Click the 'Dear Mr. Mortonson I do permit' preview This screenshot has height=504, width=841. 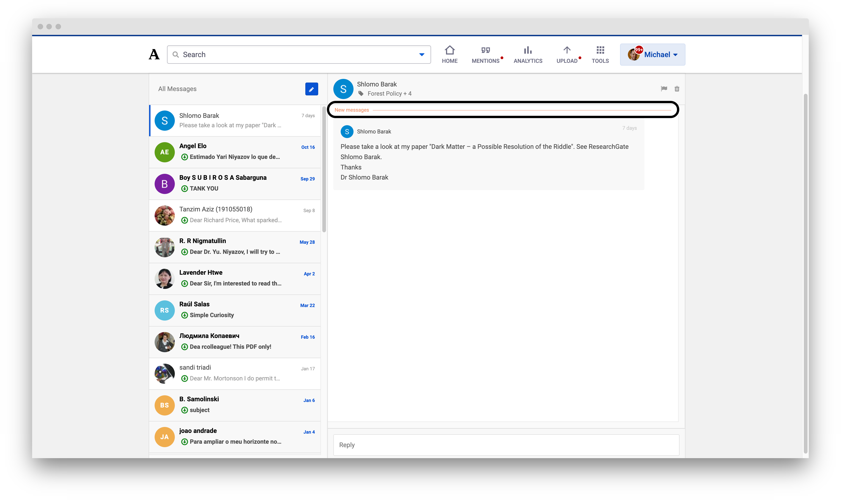tap(234, 378)
